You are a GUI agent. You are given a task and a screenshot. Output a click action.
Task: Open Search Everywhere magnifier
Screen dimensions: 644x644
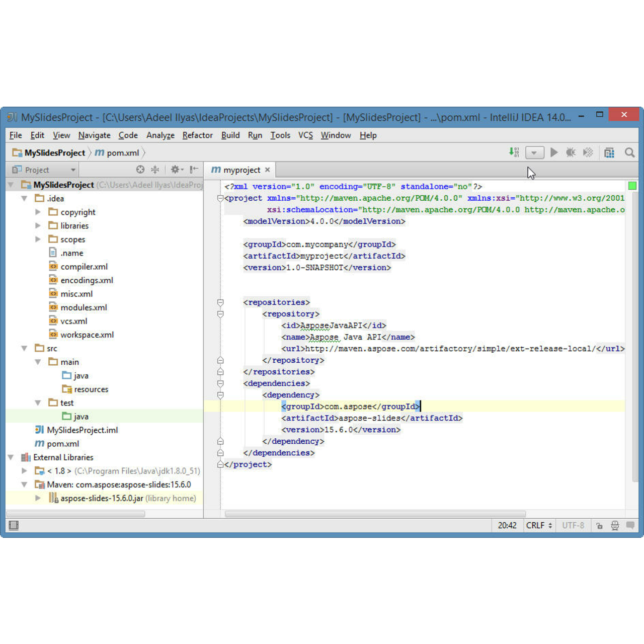click(629, 152)
